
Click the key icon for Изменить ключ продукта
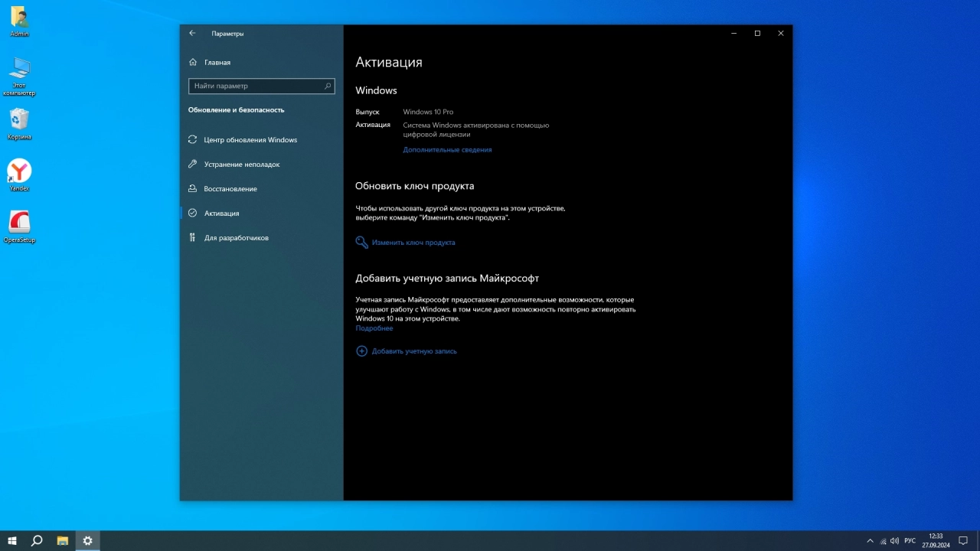click(362, 243)
